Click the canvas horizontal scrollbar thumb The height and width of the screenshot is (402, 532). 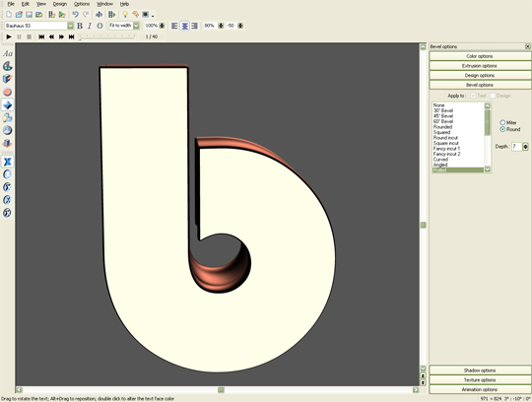[x=221, y=390]
